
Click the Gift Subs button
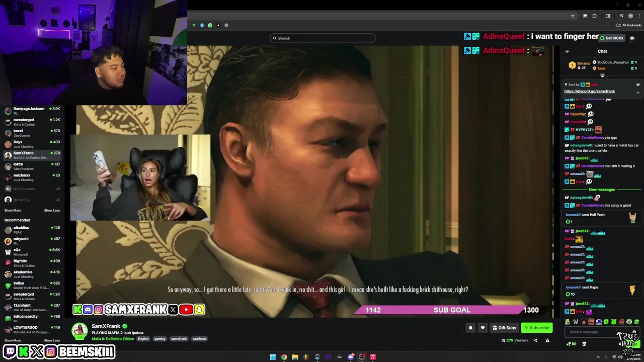click(504, 328)
